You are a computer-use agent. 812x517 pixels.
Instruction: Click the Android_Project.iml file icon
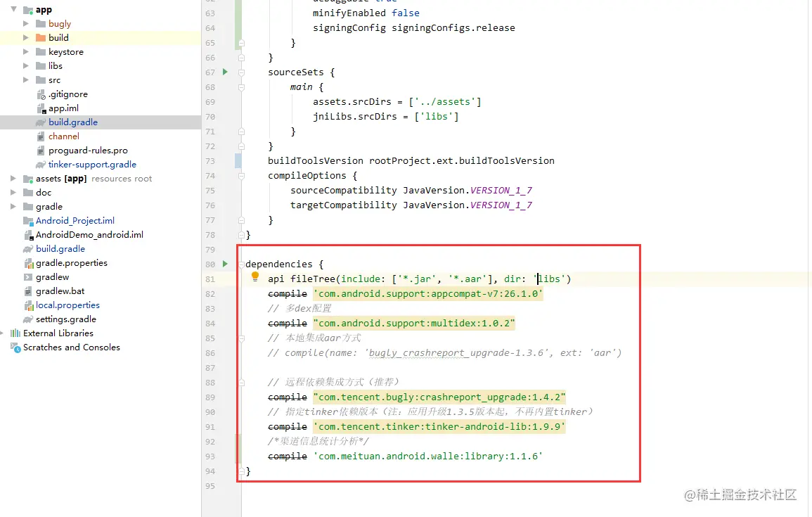click(29, 221)
